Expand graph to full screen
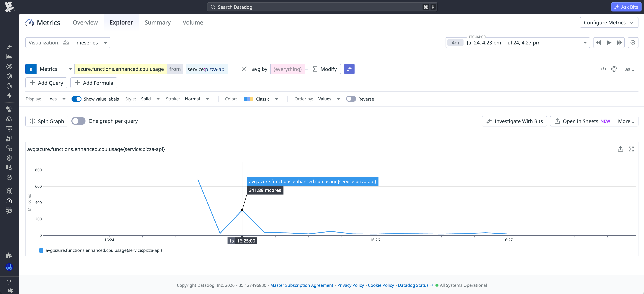The image size is (644, 294). coord(631,149)
